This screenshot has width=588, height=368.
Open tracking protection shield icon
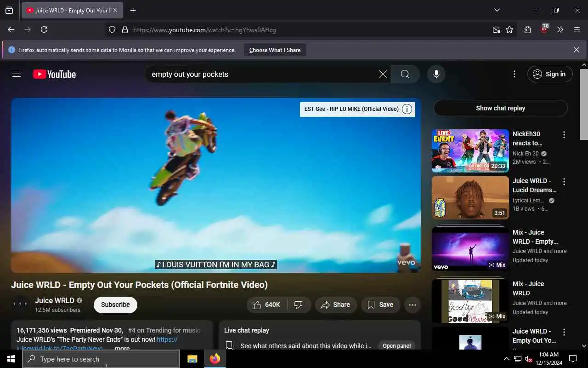click(x=112, y=30)
